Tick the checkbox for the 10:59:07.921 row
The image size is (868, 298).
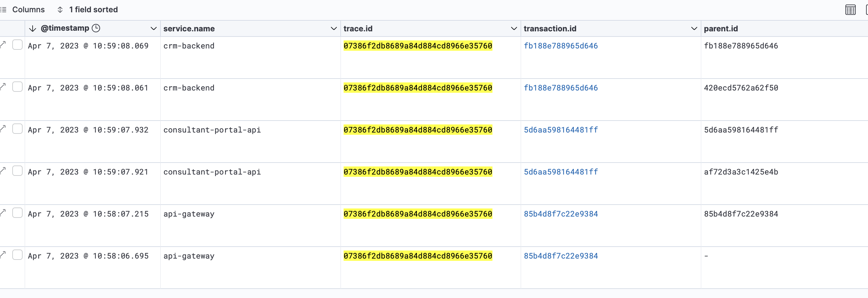coord(17,171)
